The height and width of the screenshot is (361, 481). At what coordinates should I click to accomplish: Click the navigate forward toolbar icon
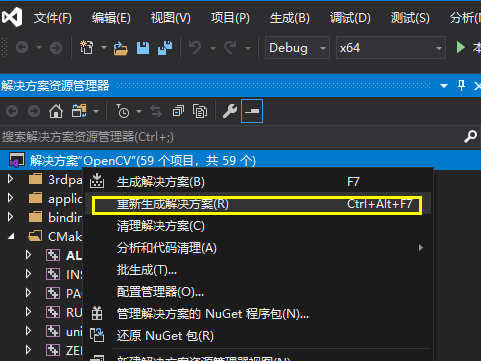(x=56, y=48)
